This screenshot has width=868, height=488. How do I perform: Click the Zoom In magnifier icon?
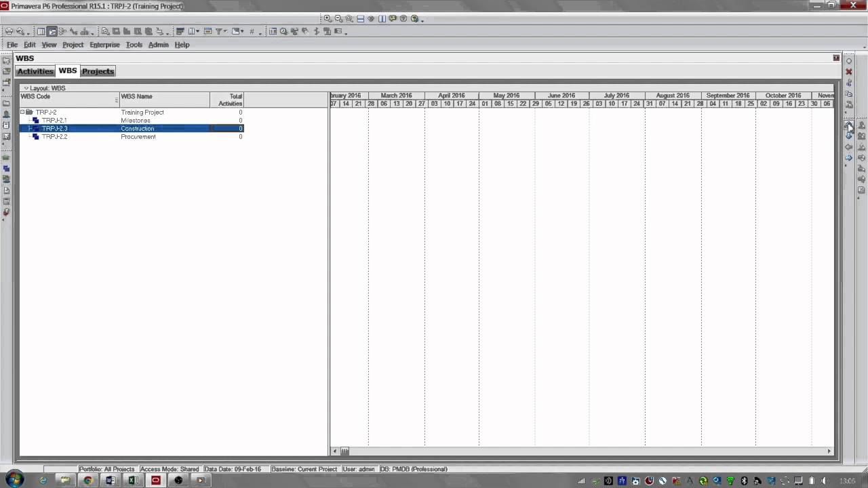(328, 18)
